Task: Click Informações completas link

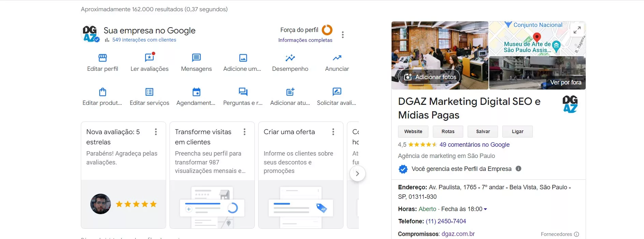Action: [305, 40]
